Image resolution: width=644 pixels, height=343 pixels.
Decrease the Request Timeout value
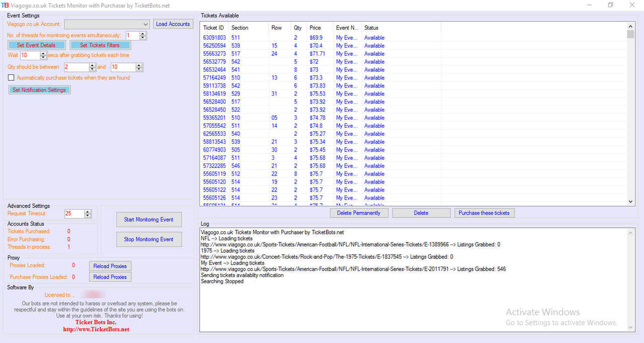click(88, 216)
